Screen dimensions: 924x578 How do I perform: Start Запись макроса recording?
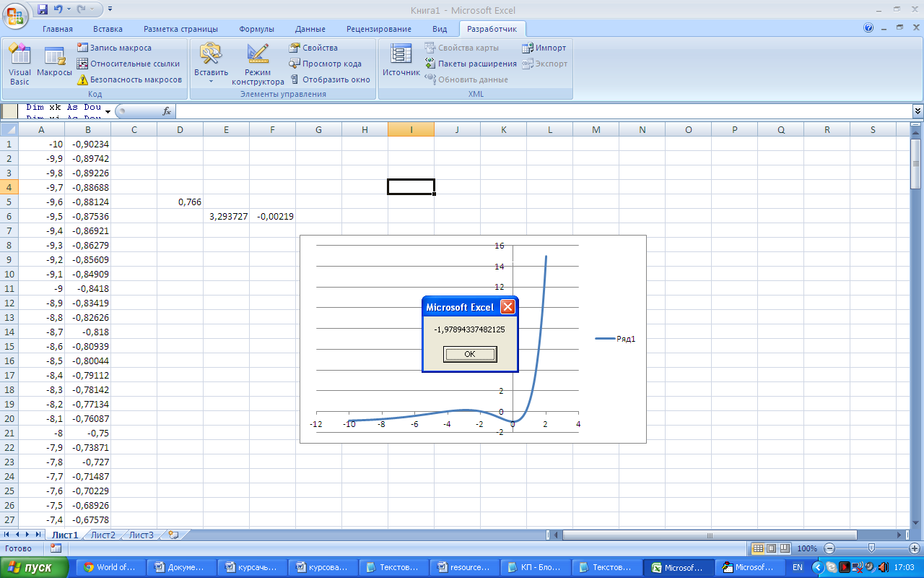point(114,48)
